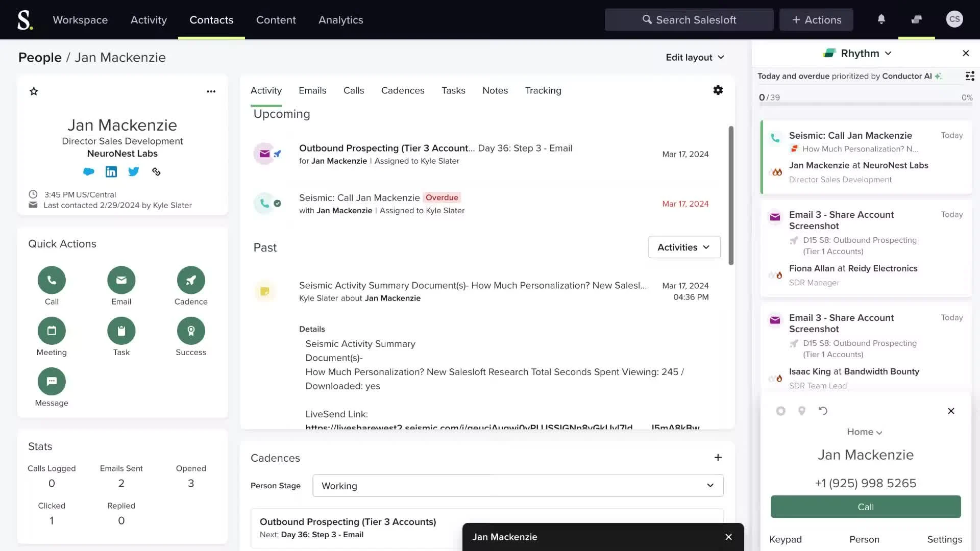Viewport: 980px width, 551px height.
Task: Open the Activities filter dropdown
Action: point(684,247)
